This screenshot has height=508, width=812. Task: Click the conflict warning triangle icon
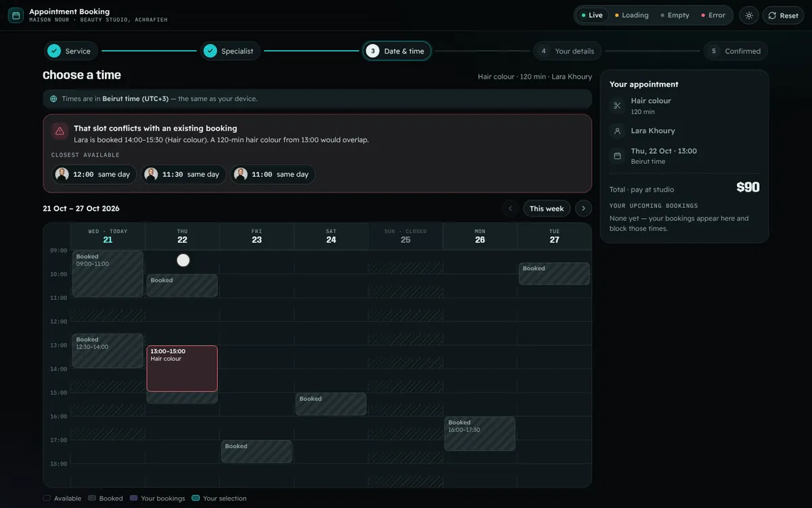pyautogui.click(x=60, y=131)
